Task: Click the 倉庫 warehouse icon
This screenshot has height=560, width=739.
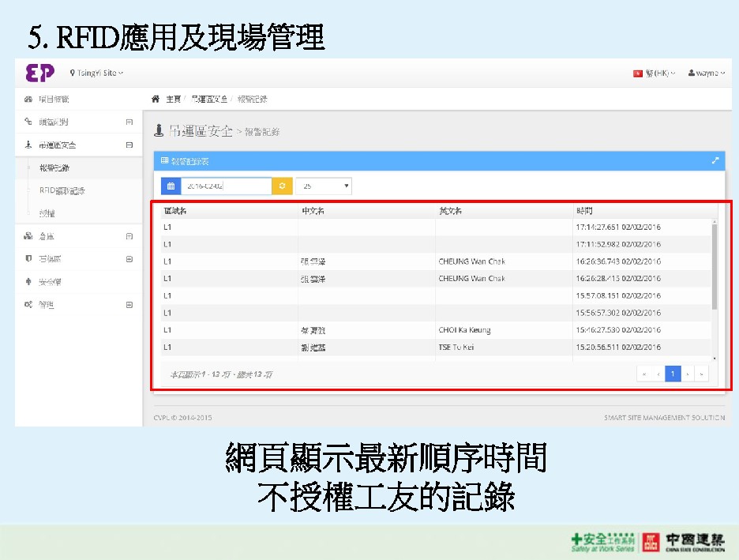Action: (28, 235)
